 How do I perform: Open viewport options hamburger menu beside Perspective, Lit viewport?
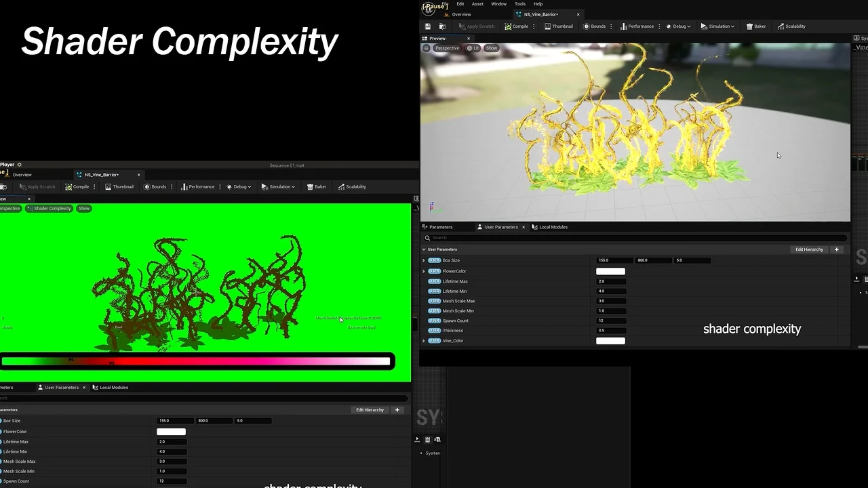426,48
